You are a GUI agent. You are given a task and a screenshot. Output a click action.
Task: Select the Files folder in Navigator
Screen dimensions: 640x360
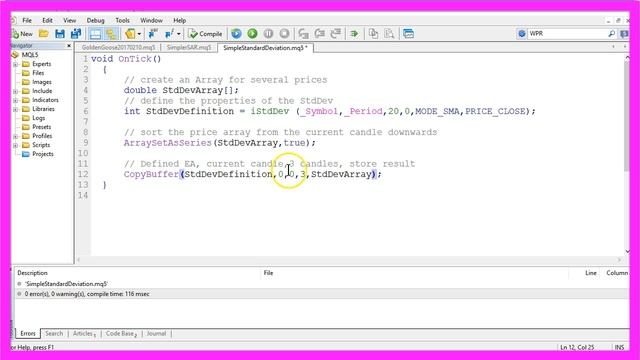click(33, 73)
